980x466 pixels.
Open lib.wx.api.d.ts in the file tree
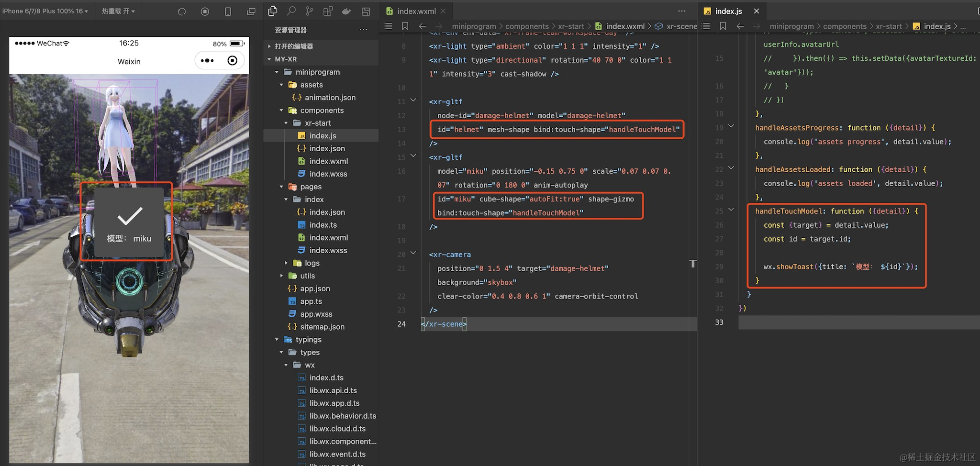[x=333, y=391]
